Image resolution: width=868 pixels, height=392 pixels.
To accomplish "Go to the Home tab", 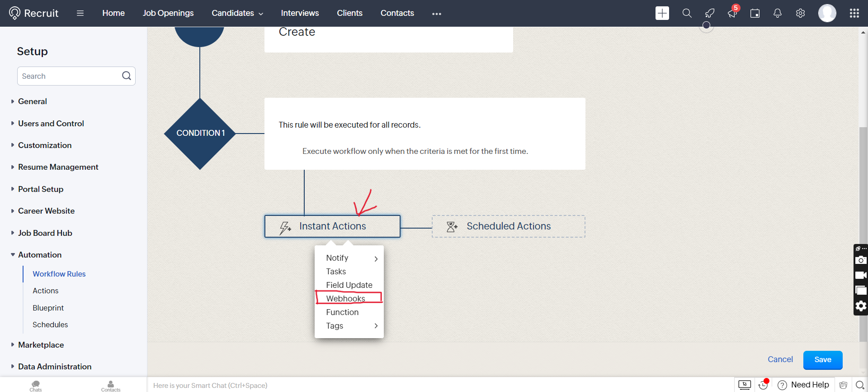I will pyautogui.click(x=113, y=13).
